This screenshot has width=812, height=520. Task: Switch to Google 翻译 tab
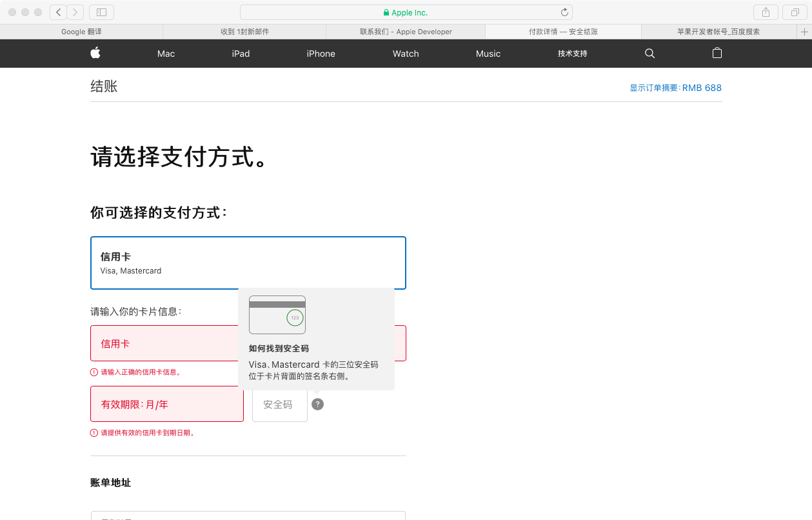(x=81, y=32)
